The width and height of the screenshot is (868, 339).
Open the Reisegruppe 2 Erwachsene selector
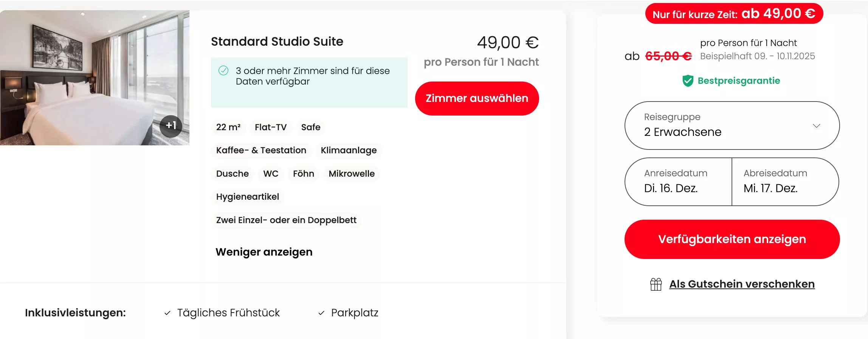(718, 126)
